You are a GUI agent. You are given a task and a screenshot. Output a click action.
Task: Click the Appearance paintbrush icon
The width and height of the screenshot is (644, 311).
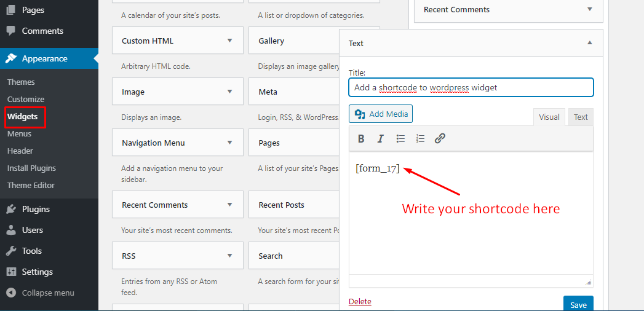tap(12, 58)
